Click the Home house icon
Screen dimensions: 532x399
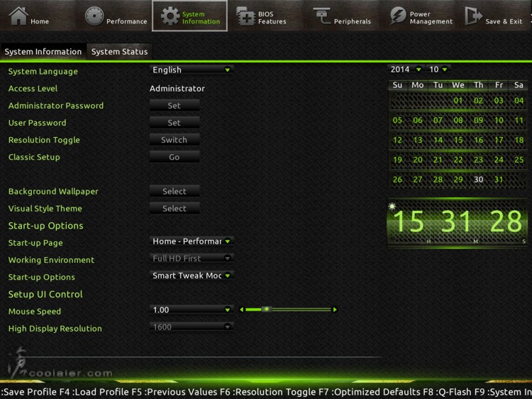[18, 16]
